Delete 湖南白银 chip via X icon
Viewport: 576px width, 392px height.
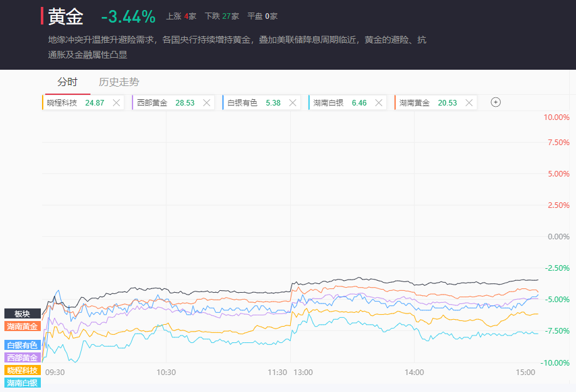pos(379,103)
